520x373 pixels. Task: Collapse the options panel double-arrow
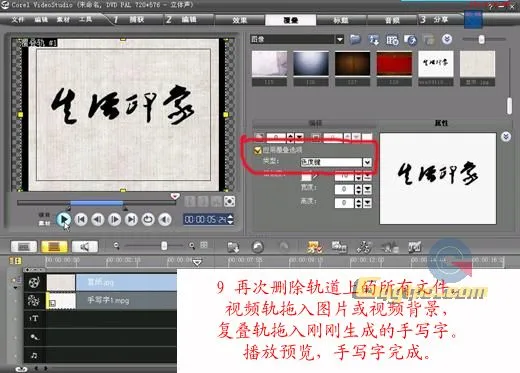[x=506, y=136]
